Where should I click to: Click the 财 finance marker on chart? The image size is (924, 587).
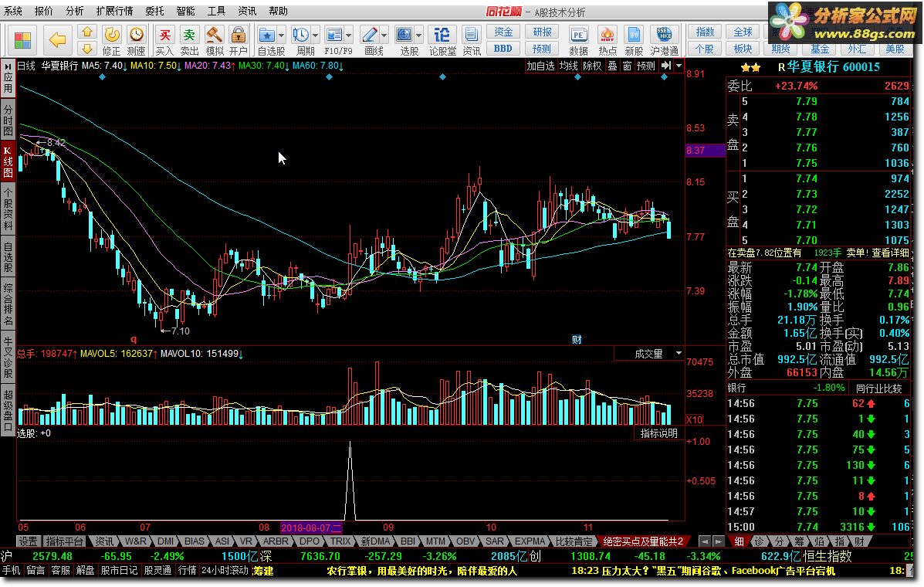click(577, 340)
